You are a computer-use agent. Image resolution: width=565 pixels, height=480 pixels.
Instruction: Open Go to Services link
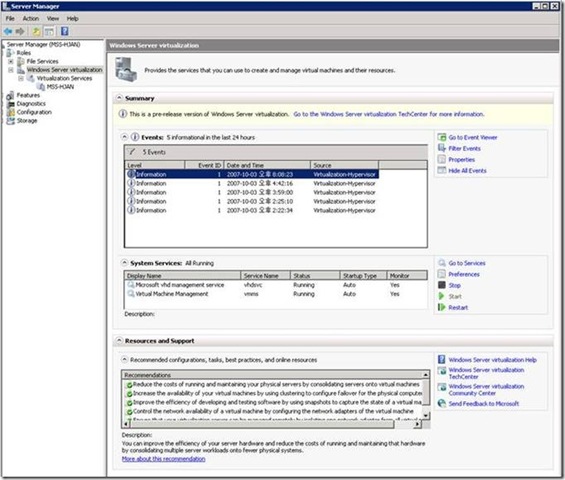(467, 263)
